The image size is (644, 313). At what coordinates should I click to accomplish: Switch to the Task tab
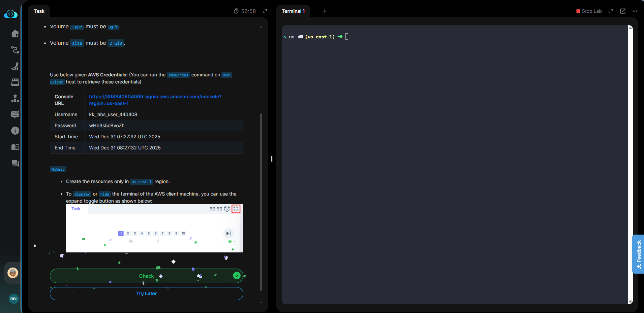coord(39,11)
